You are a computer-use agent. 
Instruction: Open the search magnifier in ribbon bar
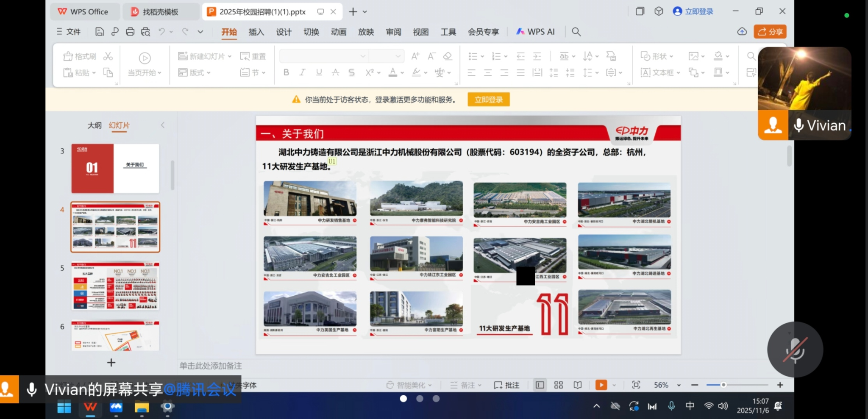[x=576, y=32]
